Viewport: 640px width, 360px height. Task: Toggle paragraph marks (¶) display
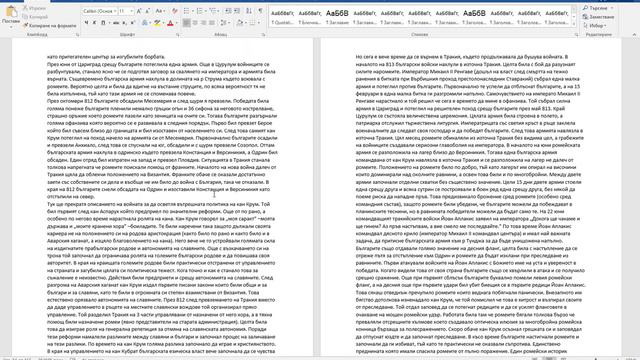point(260,11)
